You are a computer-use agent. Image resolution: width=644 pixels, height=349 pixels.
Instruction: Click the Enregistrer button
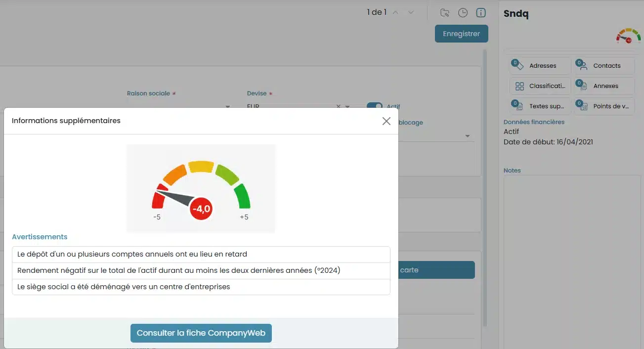(x=461, y=34)
